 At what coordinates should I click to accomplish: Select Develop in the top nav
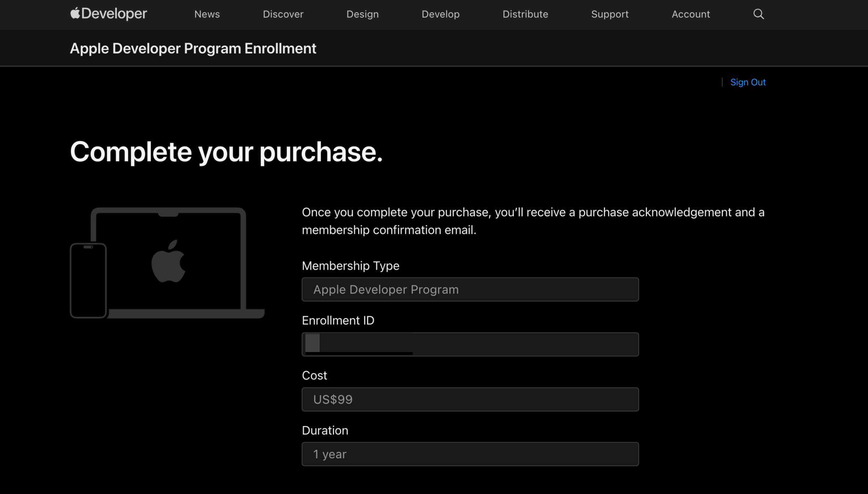point(440,14)
